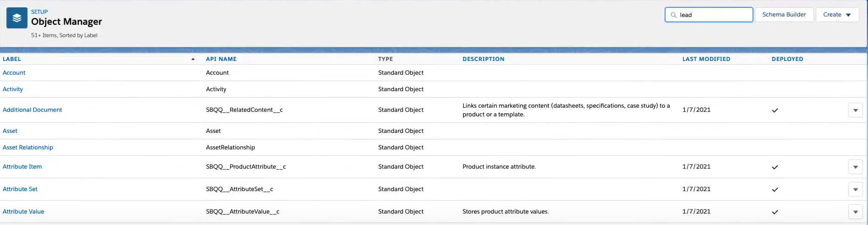Image resolution: width=868 pixels, height=225 pixels.
Task: Click Standard Object type in Account row
Action: 401,73
